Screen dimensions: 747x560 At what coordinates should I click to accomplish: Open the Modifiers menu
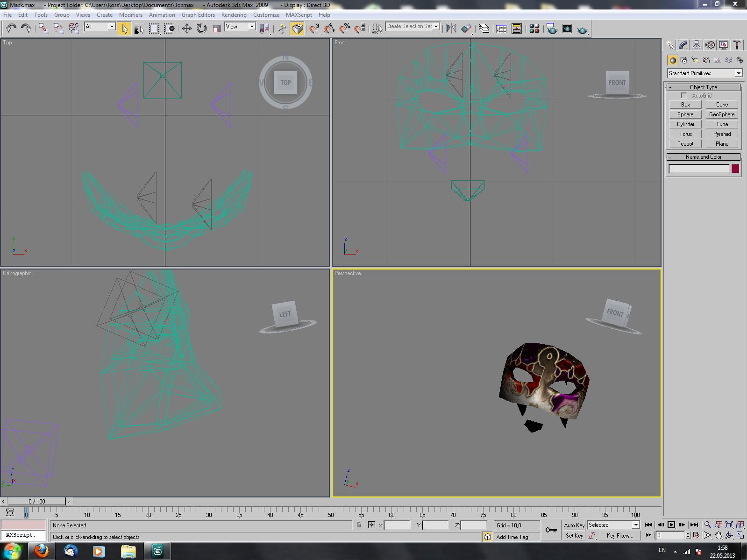point(130,15)
